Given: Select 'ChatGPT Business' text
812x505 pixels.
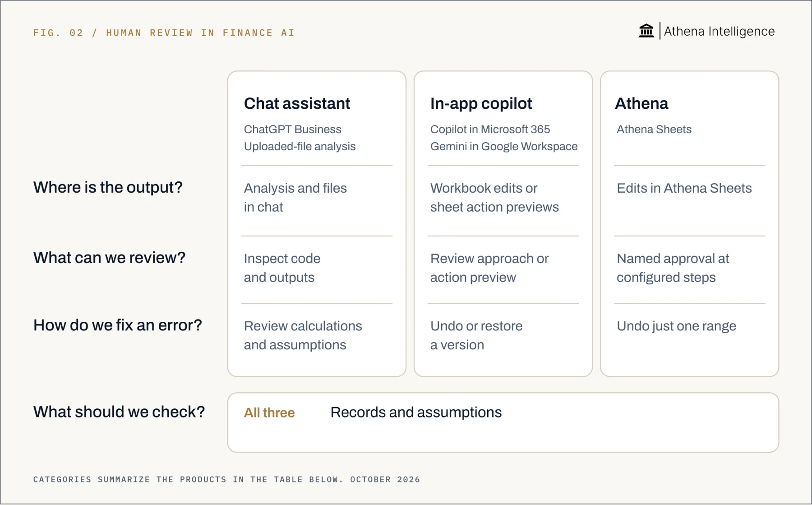Looking at the screenshot, I should pos(292,129).
